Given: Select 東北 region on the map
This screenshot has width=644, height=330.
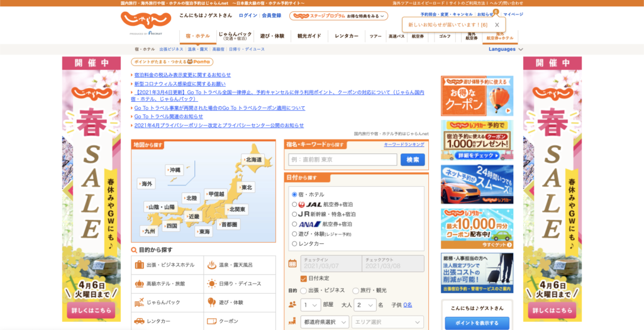Looking at the screenshot, I should (x=246, y=187).
